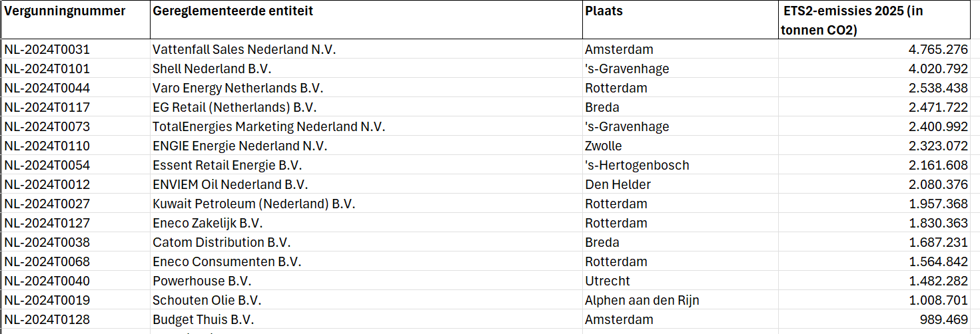Image resolution: width=980 pixels, height=334 pixels.
Task: Select emissions value 4.765.276
Action: tap(879, 49)
